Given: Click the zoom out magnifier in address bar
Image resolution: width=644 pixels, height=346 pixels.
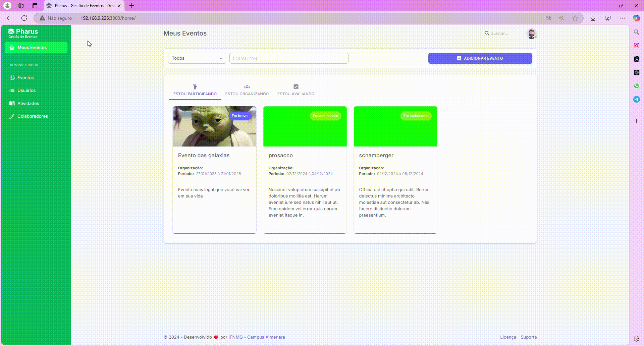Looking at the screenshot, I should coord(562,18).
